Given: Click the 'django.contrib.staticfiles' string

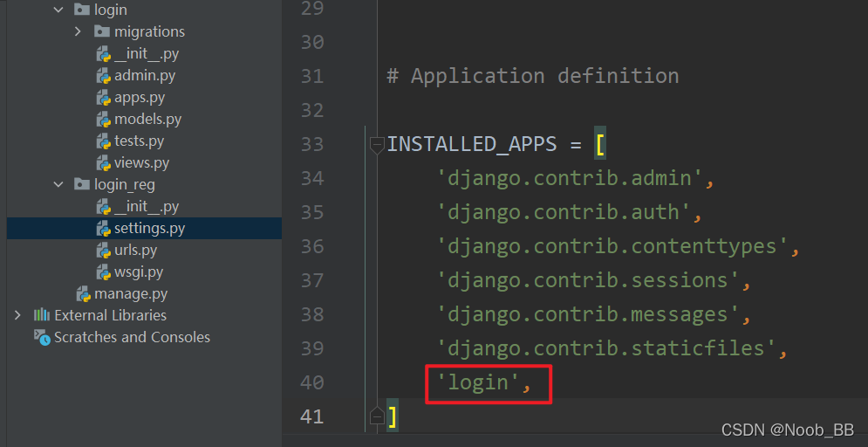Looking at the screenshot, I should point(606,348).
